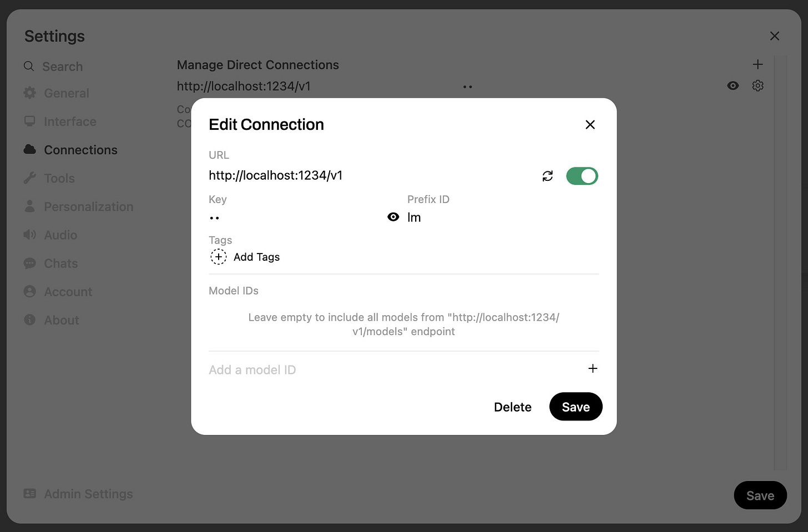Click the dashed plus Add Tags icon
This screenshot has height=532, width=808.
click(219, 257)
